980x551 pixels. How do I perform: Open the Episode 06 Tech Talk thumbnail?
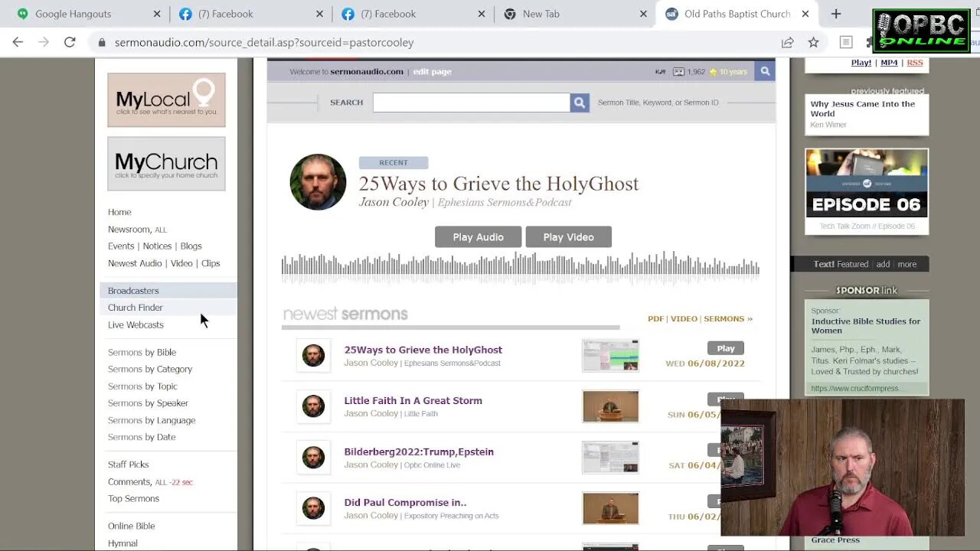pos(867,183)
